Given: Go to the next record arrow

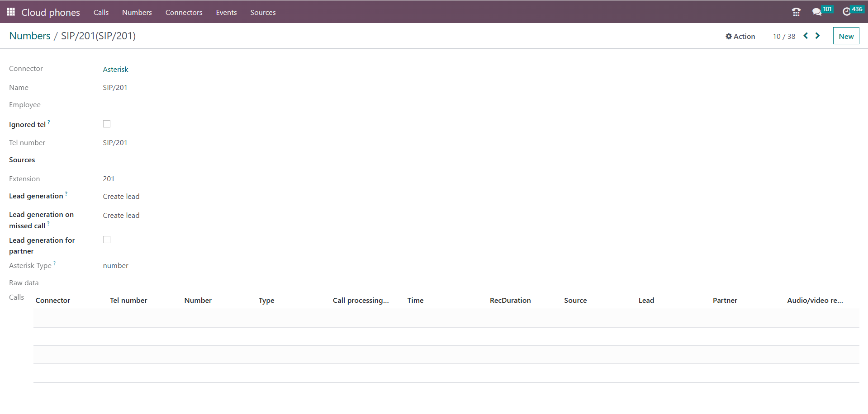Looking at the screenshot, I should [817, 36].
